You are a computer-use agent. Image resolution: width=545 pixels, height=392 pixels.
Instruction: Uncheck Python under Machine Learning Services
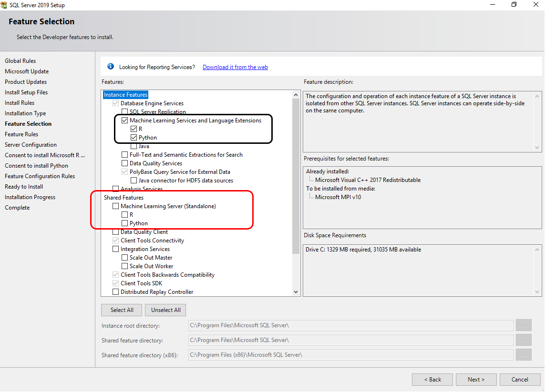click(x=134, y=138)
